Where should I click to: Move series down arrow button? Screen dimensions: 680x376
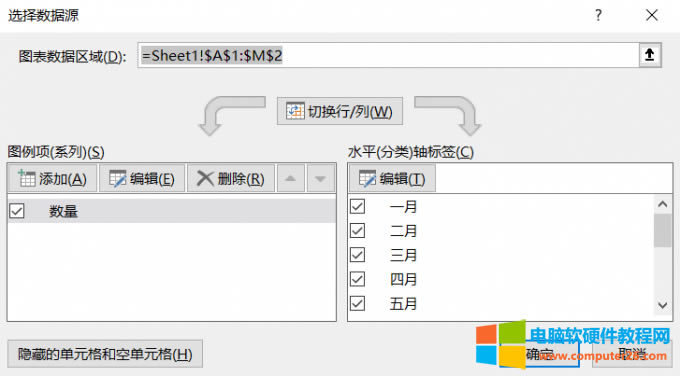(320, 178)
